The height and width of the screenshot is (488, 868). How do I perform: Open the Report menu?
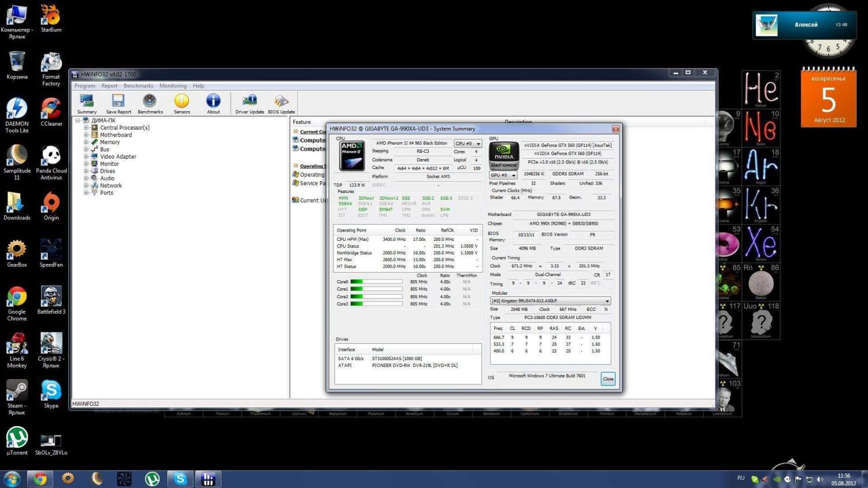pyautogui.click(x=109, y=86)
